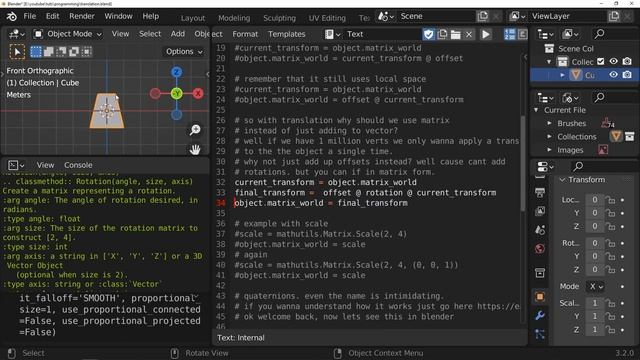
Task: Open the viewport Add menu
Action: tap(178, 34)
